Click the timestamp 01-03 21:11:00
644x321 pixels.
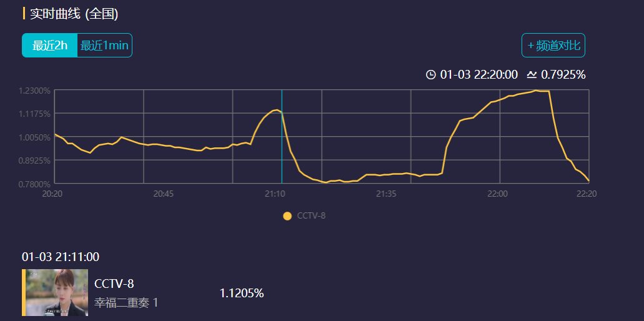pyautogui.click(x=61, y=257)
